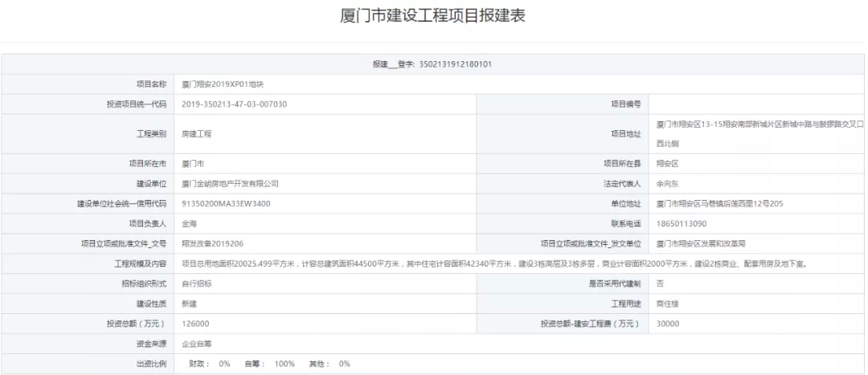
Task: Click the '项目所在市' label
Action: coord(148,164)
